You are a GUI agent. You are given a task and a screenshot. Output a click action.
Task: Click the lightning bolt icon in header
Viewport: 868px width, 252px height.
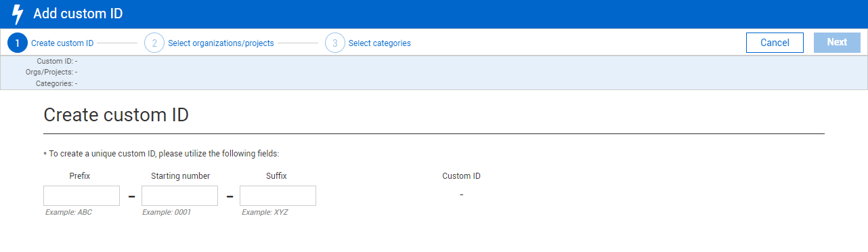pyautogui.click(x=18, y=14)
